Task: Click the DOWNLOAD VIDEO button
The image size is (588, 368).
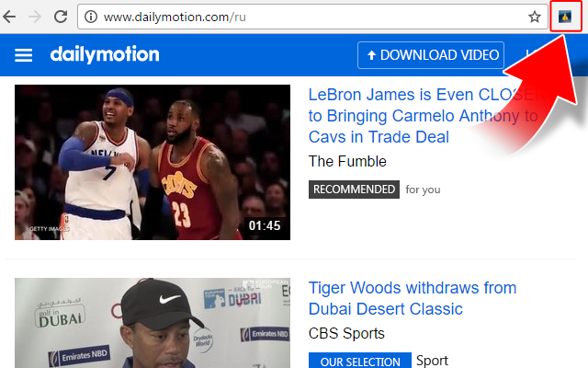Action: click(431, 55)
